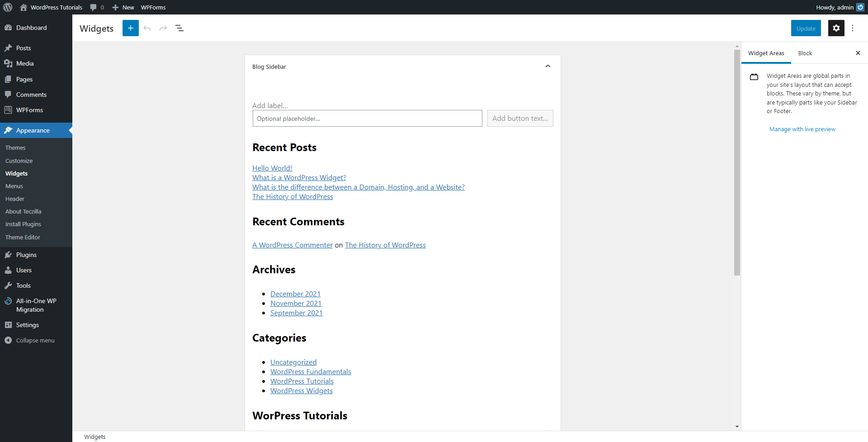Open The History of WordPress recent post

(x=292, y=197)
